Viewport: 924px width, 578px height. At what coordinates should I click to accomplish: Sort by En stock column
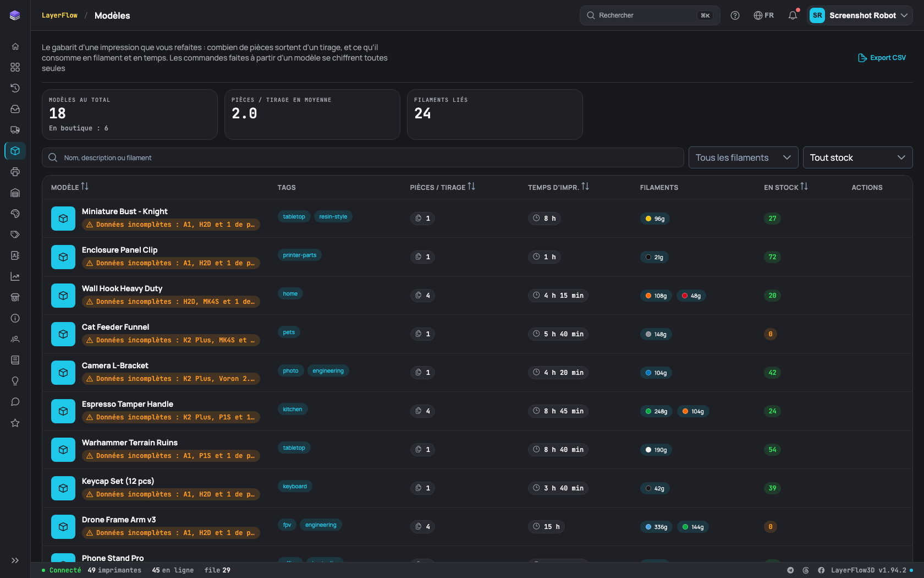(x=786, y=187)
